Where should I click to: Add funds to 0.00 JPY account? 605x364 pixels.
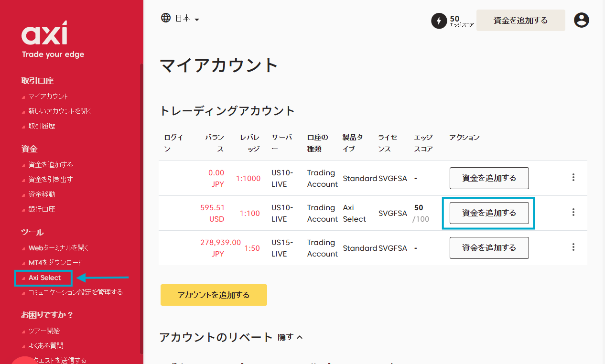click(x=489, y=178)
